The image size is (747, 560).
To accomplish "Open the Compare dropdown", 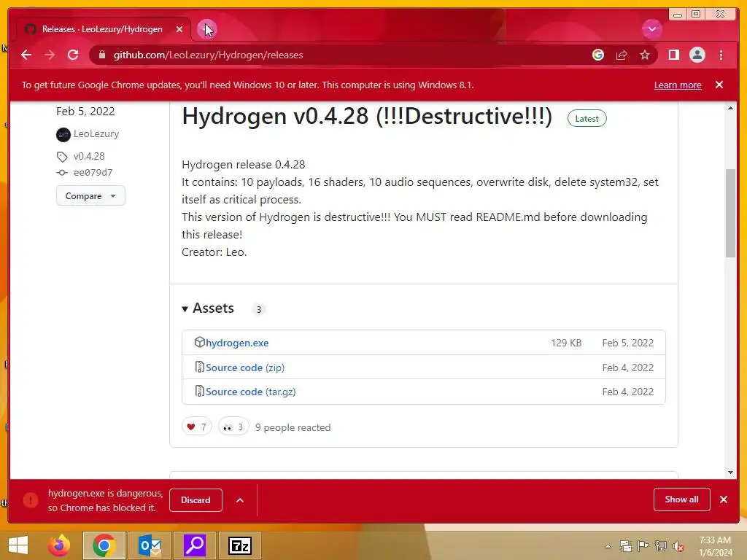I will (90, 195).
